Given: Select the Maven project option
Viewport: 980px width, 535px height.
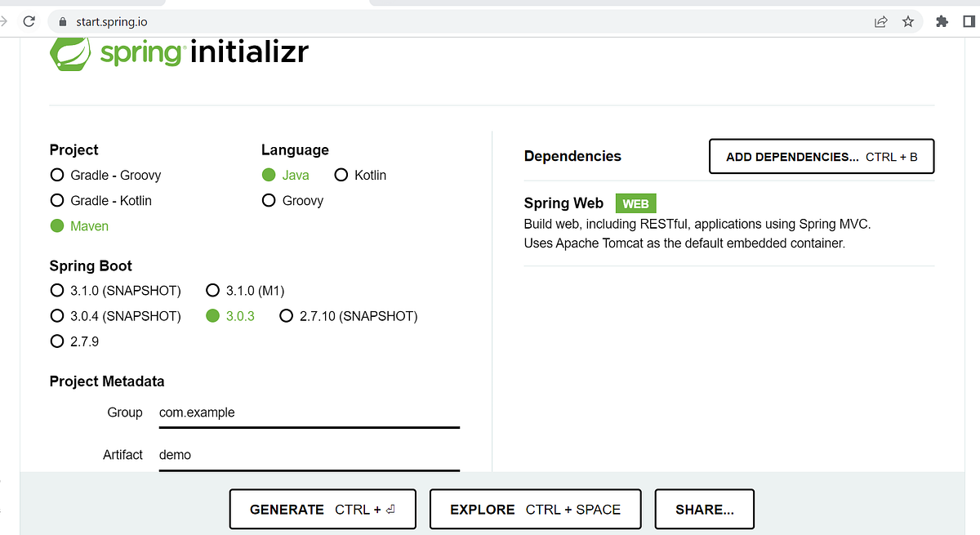Looking at the screenshot, I should pyautogui.click(x=56, y=225).
